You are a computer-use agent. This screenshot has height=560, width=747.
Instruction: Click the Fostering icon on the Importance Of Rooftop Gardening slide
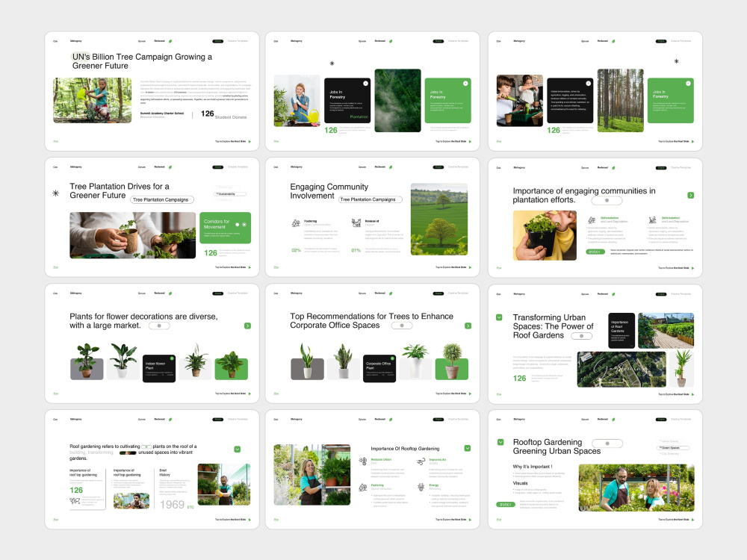pos(363,487)
